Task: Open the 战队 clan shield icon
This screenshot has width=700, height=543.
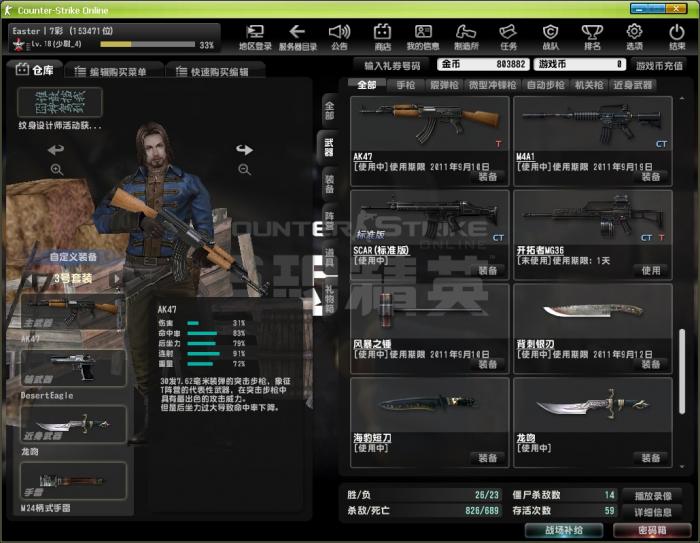Action: (x=551, y=37)
